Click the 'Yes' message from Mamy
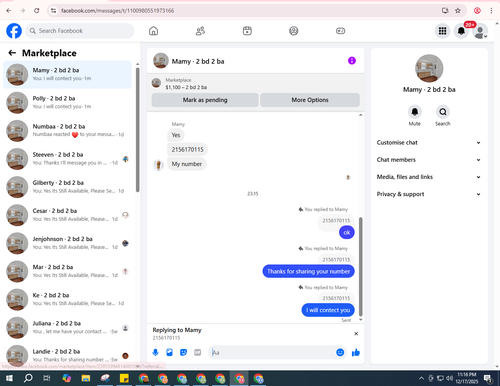This screenshot has height=386, width=500. [x=176, y=135]
